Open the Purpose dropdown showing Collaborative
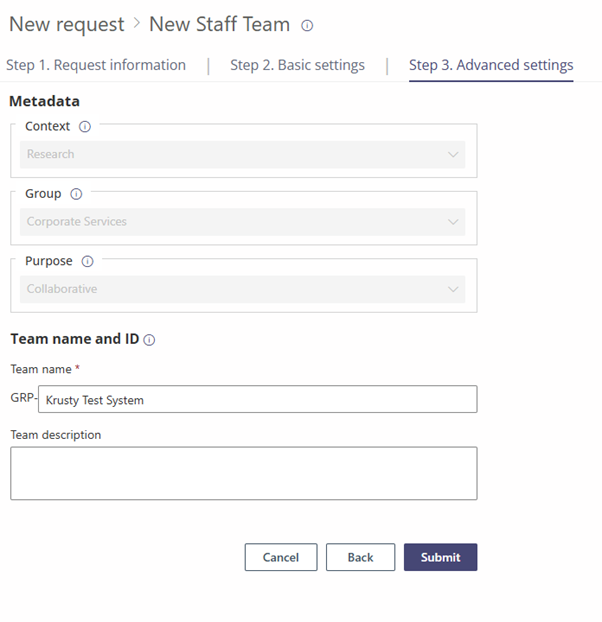Screen dimensions: 602x622 (243, 290)
